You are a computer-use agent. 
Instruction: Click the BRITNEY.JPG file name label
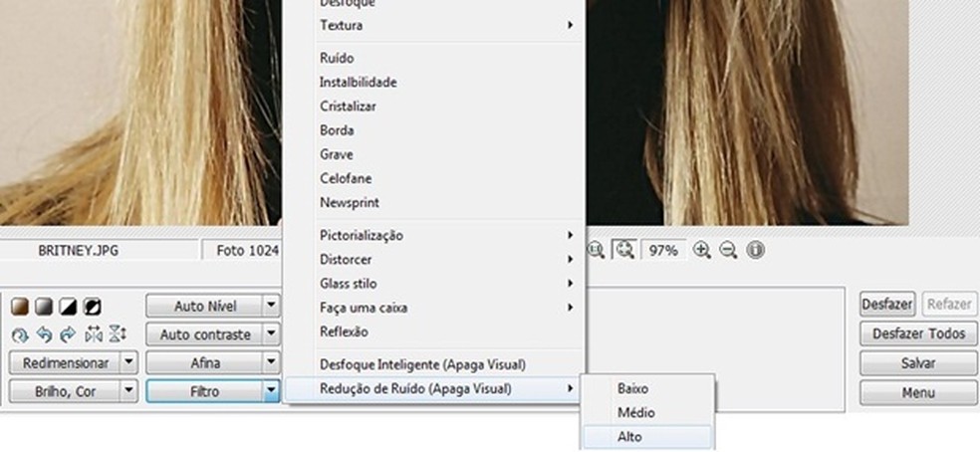click(78, 251)
